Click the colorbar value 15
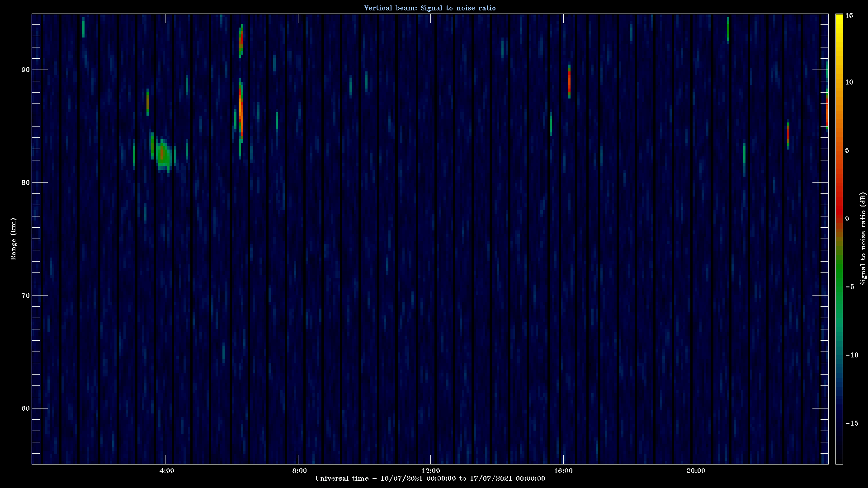The height and width of the screenshot is (488, 868). click(x=849, y=16)
